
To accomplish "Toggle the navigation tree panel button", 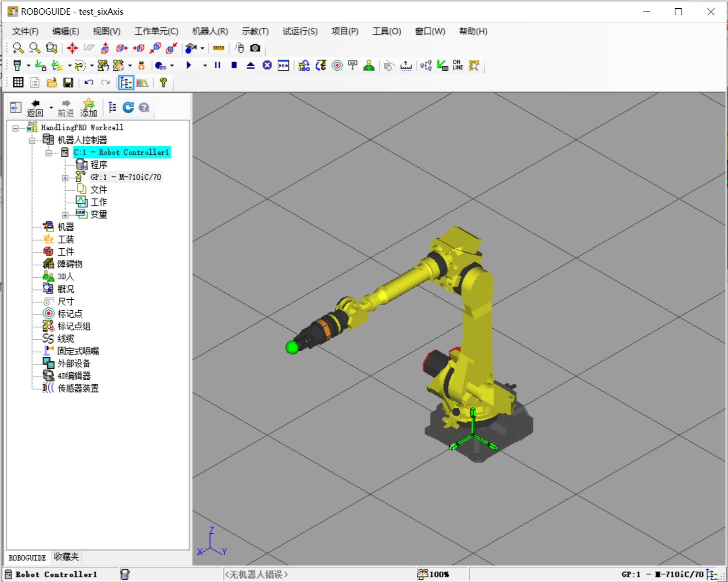I will pyautogui.click(x=126, y=83).
